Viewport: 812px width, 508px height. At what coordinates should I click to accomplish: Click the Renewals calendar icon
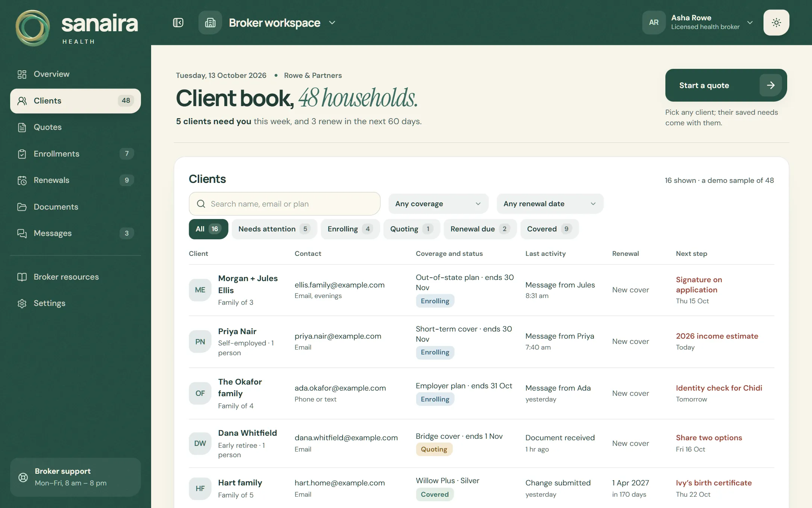coord(22,180)
